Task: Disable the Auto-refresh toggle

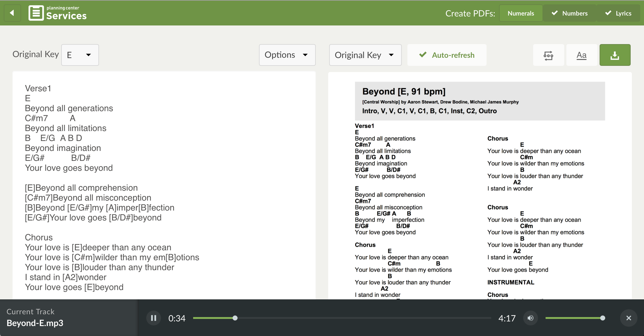Action: click(447, 55)
